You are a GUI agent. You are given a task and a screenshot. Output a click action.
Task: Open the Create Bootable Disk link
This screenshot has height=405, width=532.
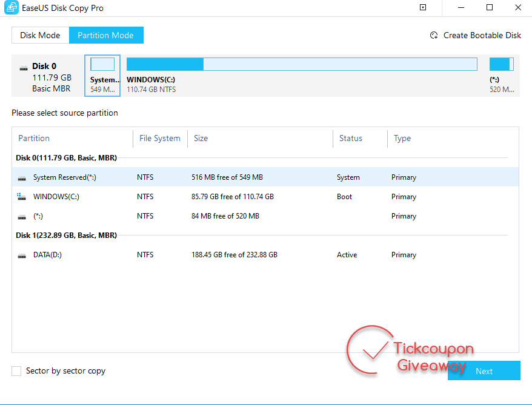tap(482, 35)
